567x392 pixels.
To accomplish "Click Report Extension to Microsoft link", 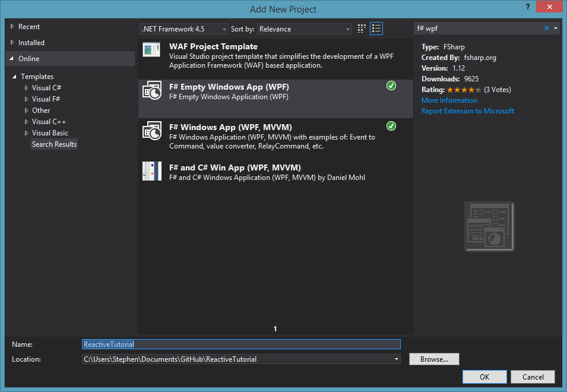I will tap(468, 111).
